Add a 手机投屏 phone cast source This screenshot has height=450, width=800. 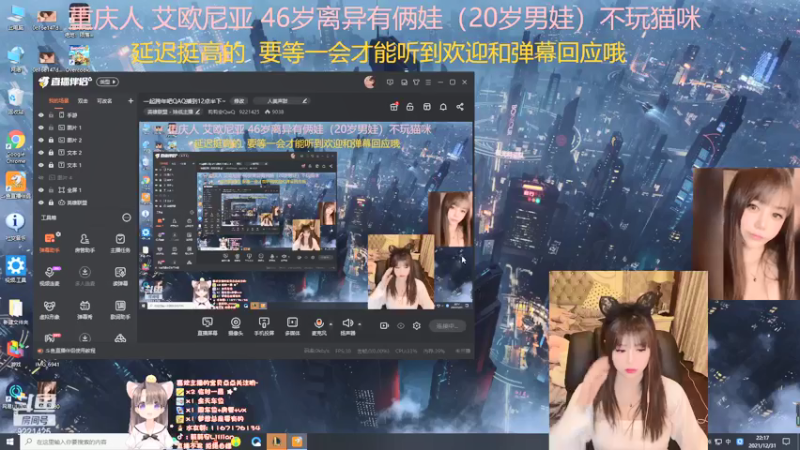point(264,326)
